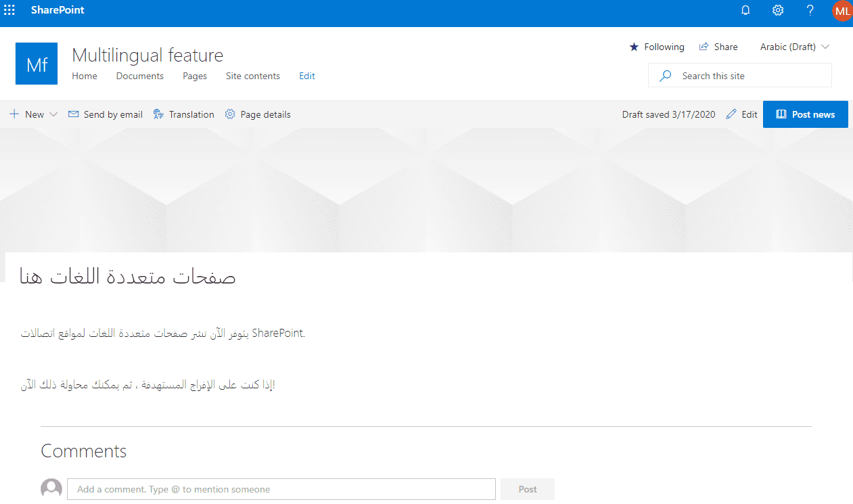Click the Page details gear icon

pyautogui.click(x=230, y=114)
